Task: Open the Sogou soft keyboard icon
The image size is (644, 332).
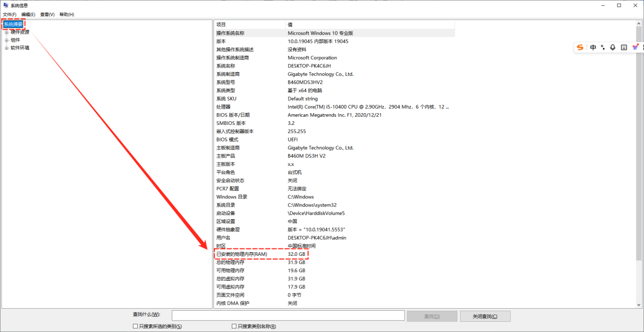Action: click(624, 47)
